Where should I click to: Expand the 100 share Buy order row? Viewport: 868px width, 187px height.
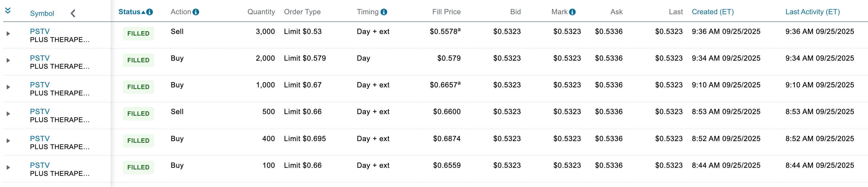pos(8,168)
